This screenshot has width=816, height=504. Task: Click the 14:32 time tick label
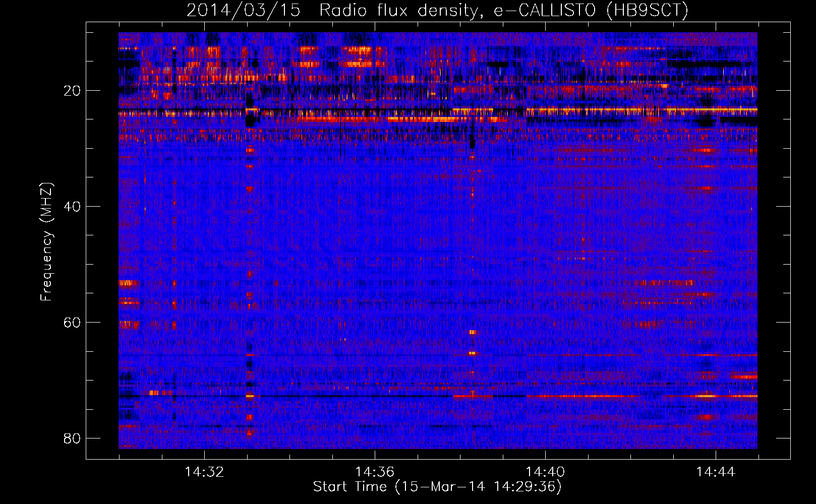pos(204,472)
